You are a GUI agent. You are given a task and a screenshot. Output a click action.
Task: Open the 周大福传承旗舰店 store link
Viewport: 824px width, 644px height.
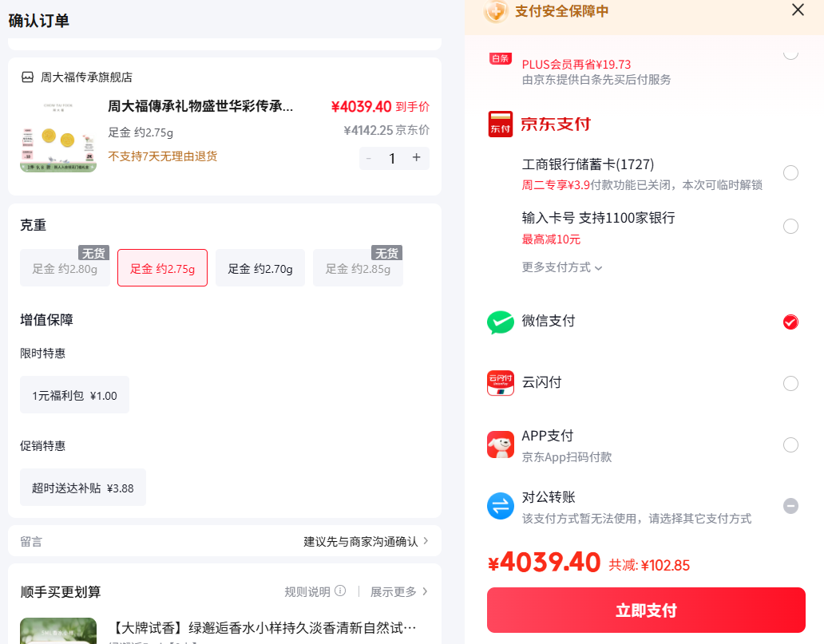tap(86, 77)
